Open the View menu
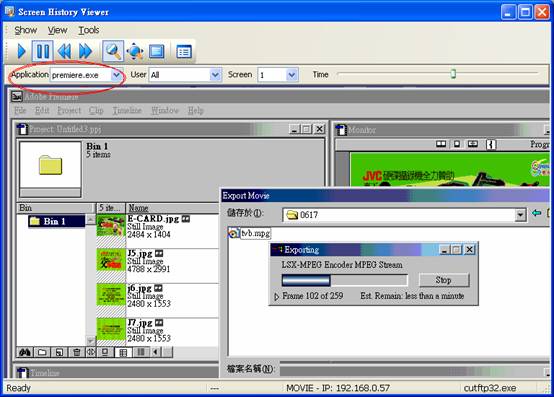The width and height of the screenshot is (554, 397). coord(57,30)
